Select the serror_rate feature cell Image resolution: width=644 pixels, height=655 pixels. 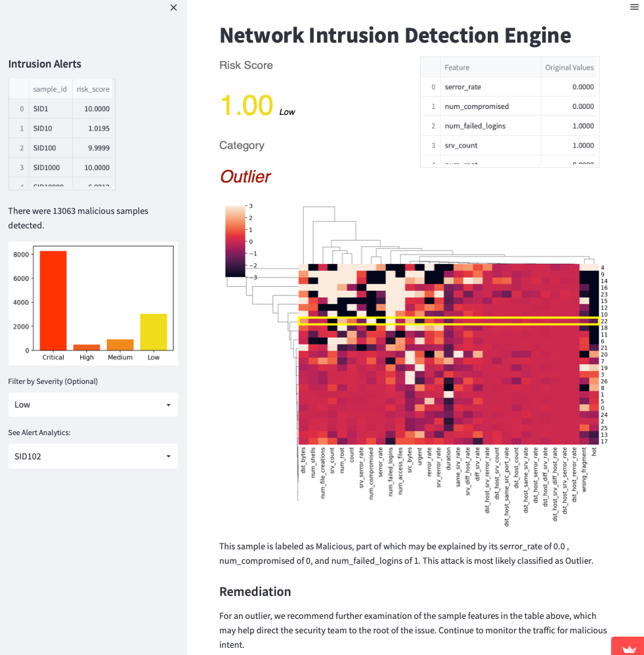490,87
